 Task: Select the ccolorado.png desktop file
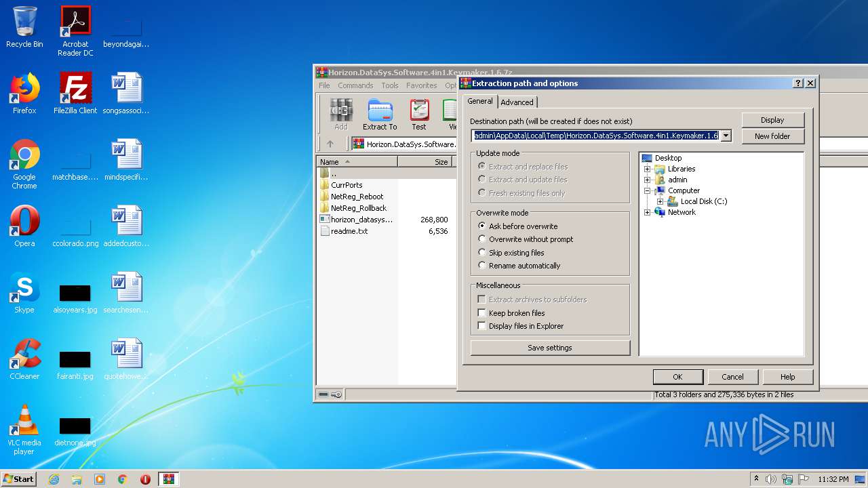coord(75,230)
